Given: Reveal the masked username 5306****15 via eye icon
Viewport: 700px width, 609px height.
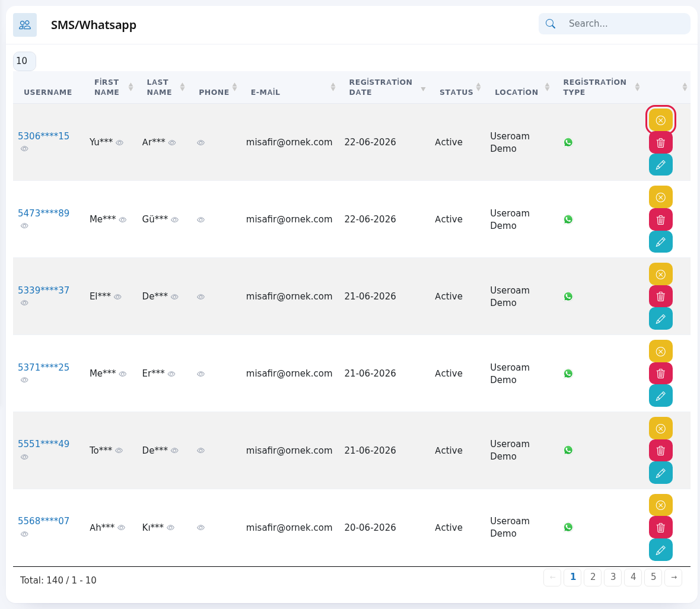Looking at the screenshot, I should pos(24,149).
